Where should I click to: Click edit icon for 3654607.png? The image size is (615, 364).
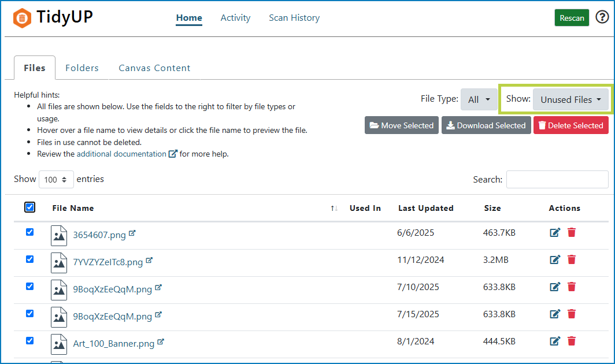click(x=555, y=232)
